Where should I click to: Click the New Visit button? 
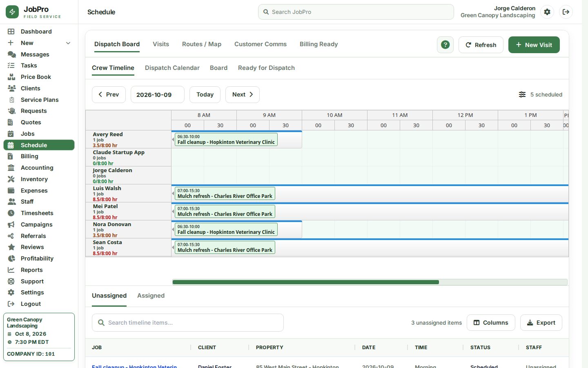point(534,45)
